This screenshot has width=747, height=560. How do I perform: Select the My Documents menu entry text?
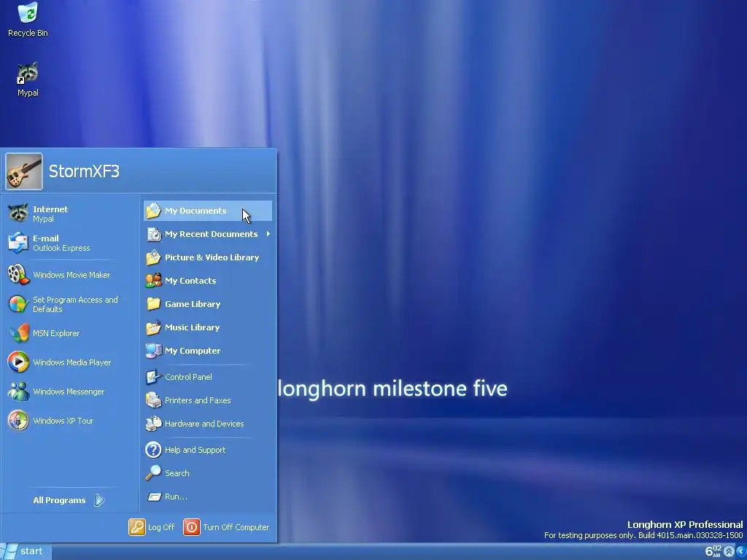click(196, 211)
